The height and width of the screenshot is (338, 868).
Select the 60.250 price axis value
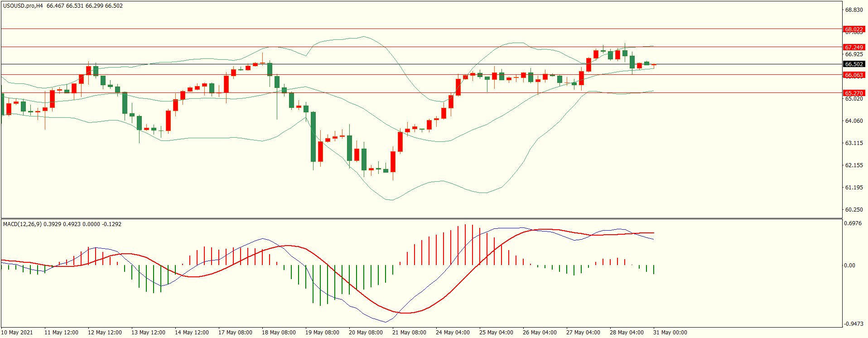[854, 210]
